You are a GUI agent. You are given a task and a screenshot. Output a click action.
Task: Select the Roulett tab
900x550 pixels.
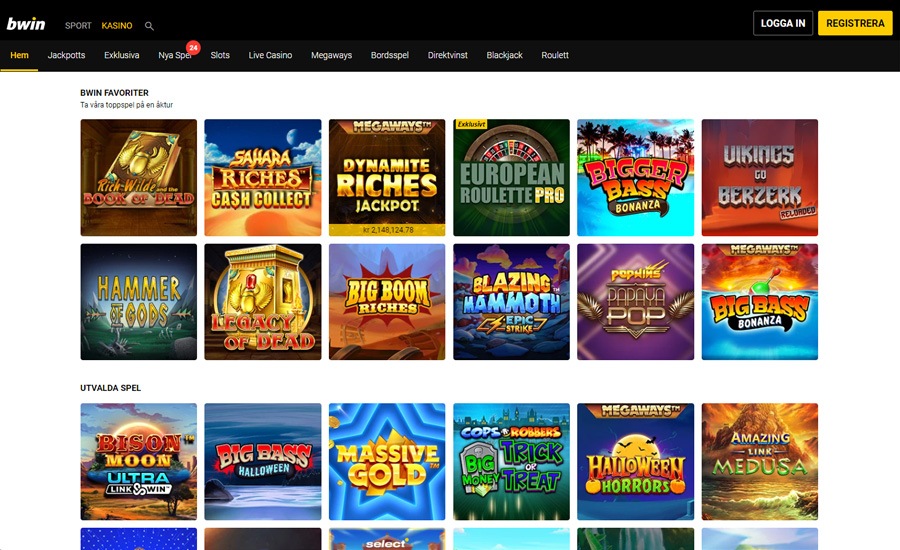[555, 55]
